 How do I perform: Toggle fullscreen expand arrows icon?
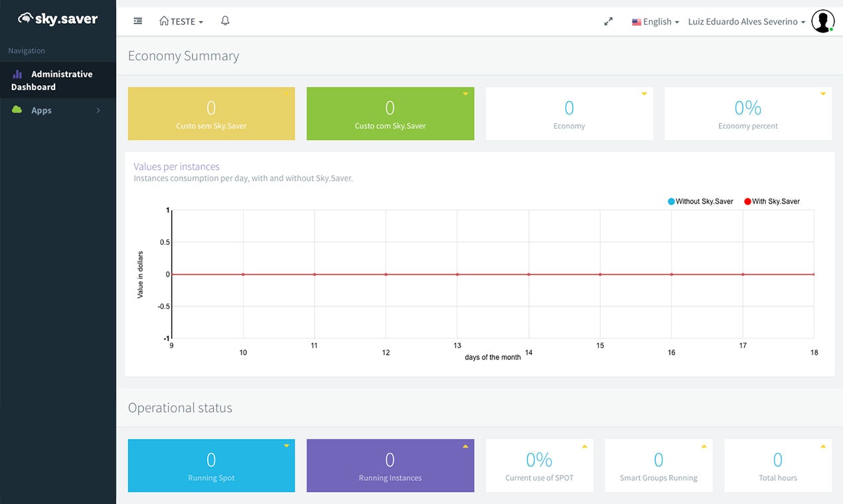[x=608, y=21]
